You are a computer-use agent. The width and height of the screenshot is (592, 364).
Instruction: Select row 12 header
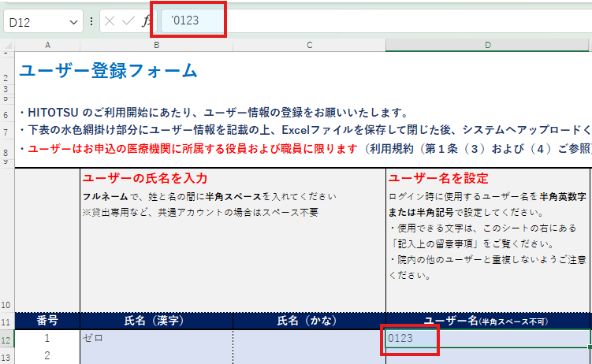click(x=7, y=338)
